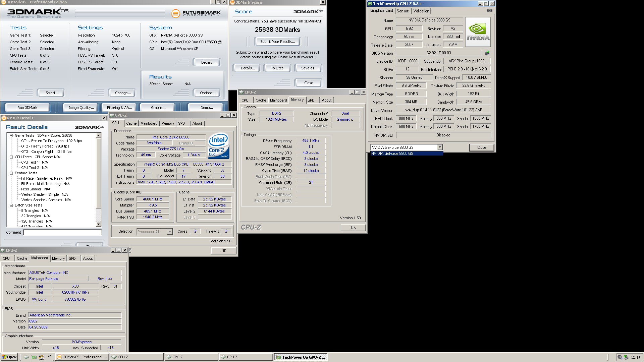Image resolution: width=644 pixels, height=362 pixels.
Task: Click Safely Remove Hardware tray icon
Action: pos(626,357)
